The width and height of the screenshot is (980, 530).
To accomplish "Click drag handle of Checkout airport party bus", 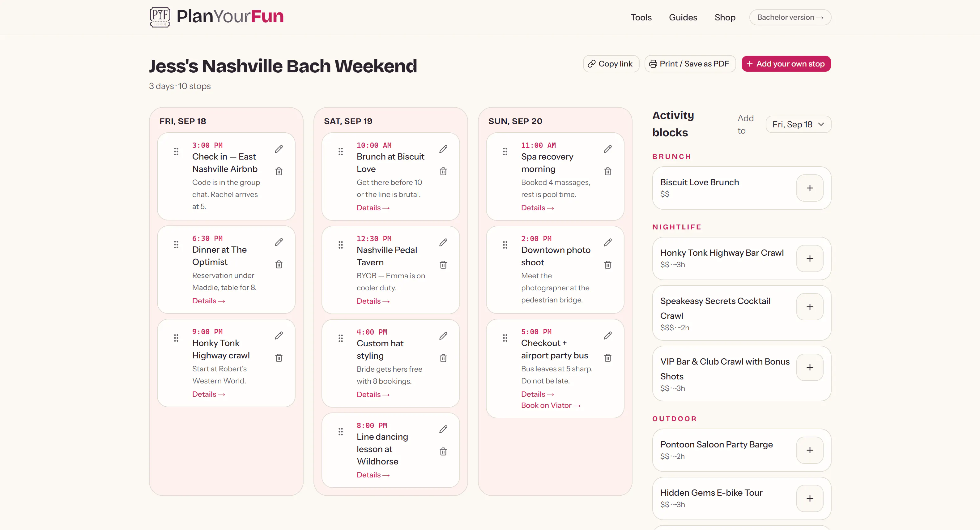I will [x=505, y=338].
